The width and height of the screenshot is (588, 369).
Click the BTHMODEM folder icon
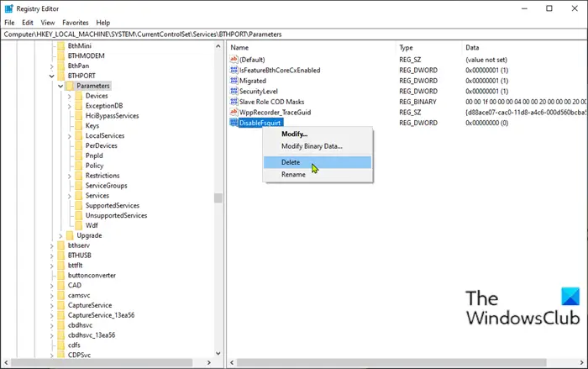point(61,56)
